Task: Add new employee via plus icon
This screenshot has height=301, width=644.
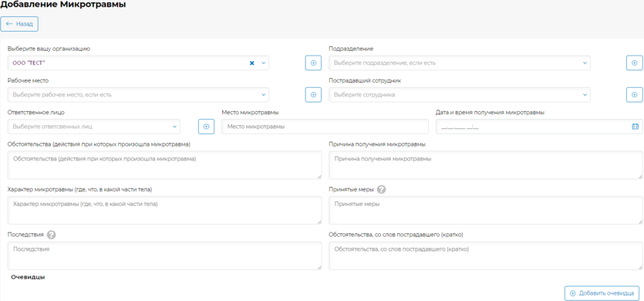Action: point(634,95)
